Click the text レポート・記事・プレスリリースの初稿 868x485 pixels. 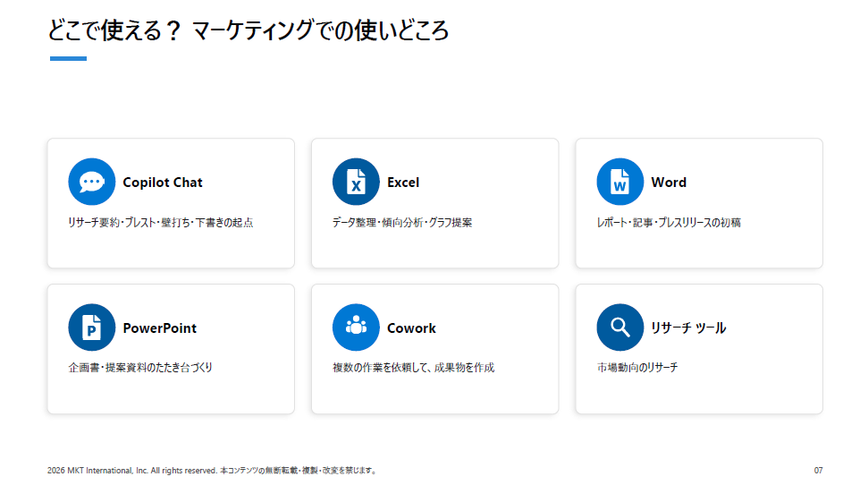(669, 222)
